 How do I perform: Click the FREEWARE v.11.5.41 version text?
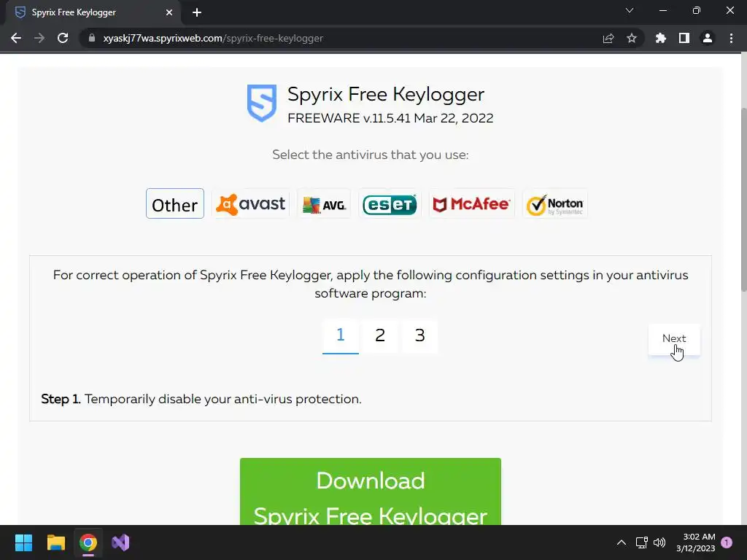(x=390, y=118)
